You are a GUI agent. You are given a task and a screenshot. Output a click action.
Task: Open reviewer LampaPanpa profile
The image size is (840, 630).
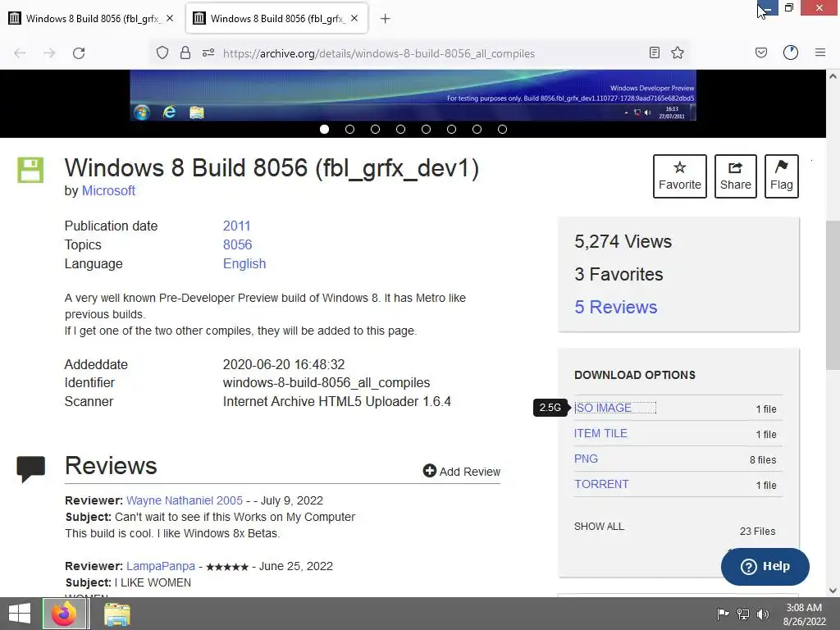(161, 566)
